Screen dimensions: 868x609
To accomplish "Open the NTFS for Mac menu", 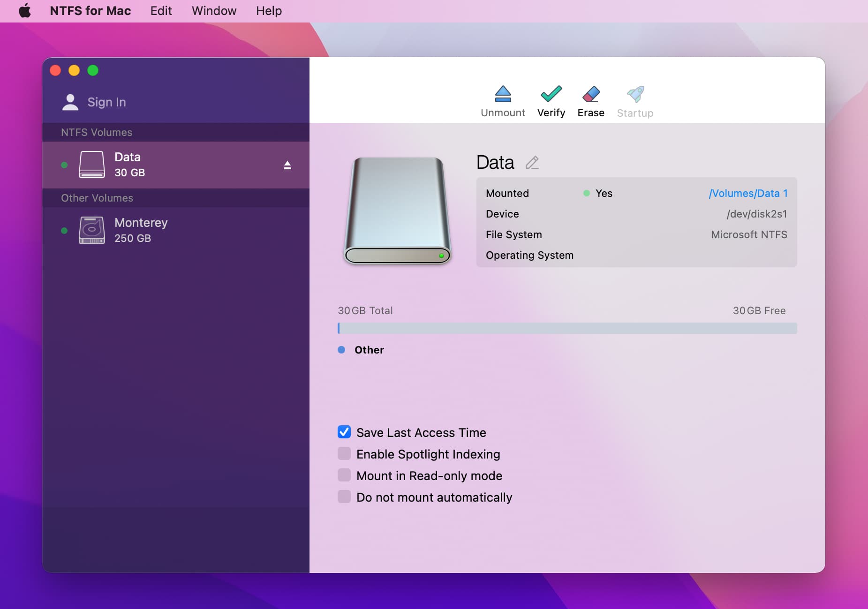I will click(91, 10).
